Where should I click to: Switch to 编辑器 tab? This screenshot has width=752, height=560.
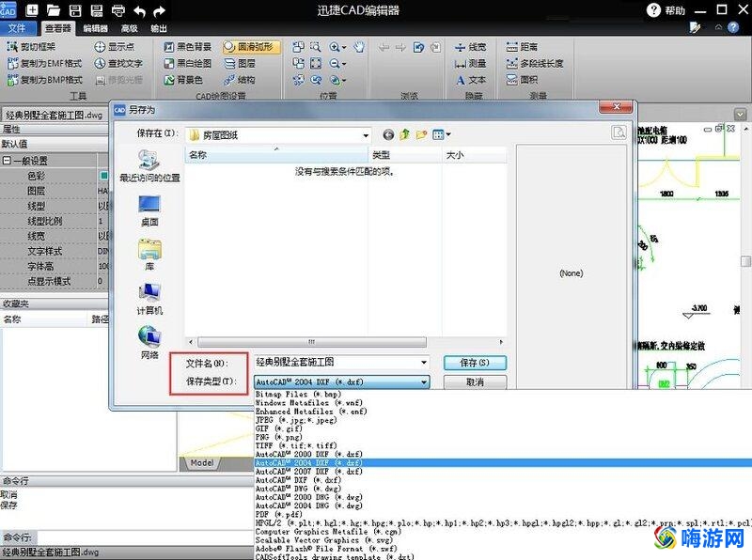point(96,29)
